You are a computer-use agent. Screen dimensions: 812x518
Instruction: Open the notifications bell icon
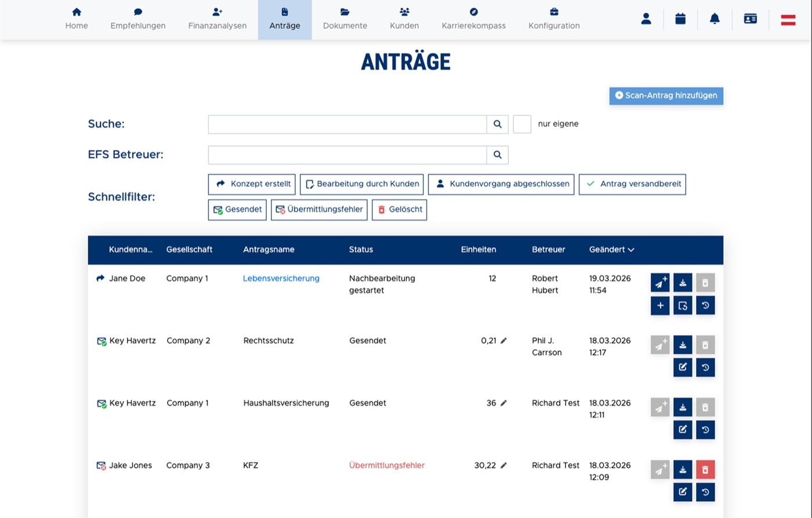click(x=715, y=19)
